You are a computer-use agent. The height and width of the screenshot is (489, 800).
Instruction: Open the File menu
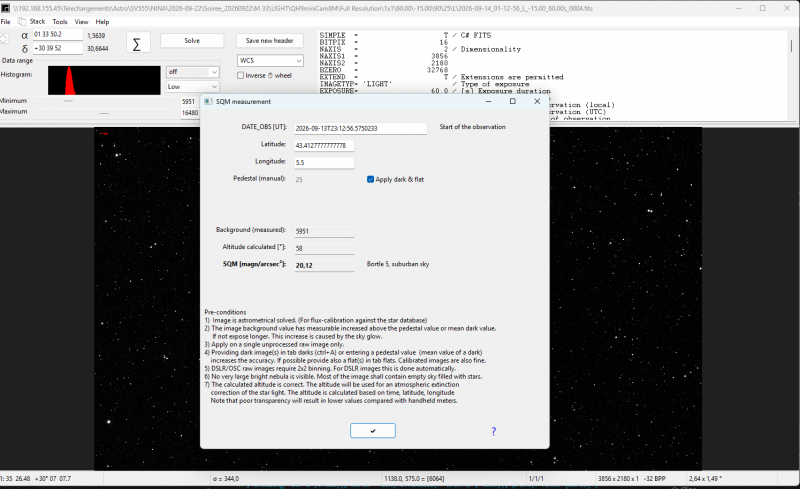click(x=6, y=21)
